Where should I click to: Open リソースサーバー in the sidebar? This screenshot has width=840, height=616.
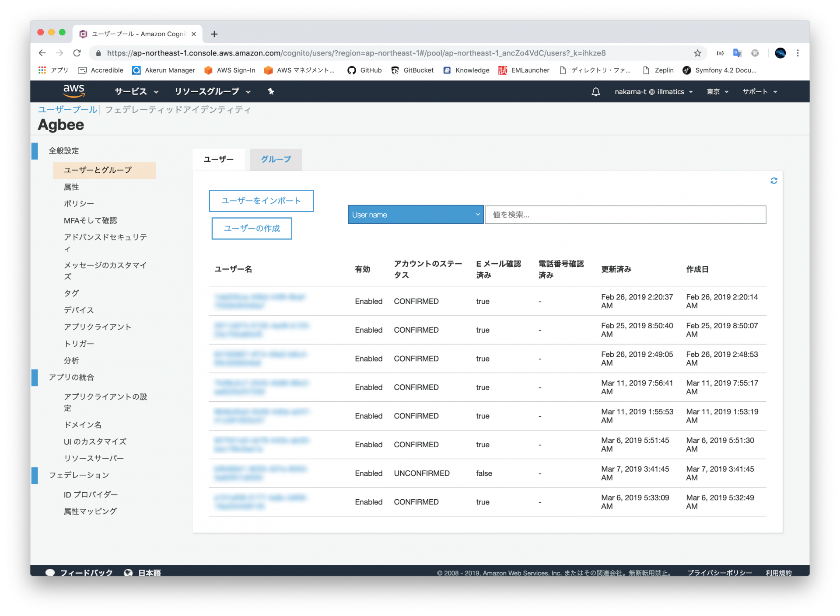[94, 459]
